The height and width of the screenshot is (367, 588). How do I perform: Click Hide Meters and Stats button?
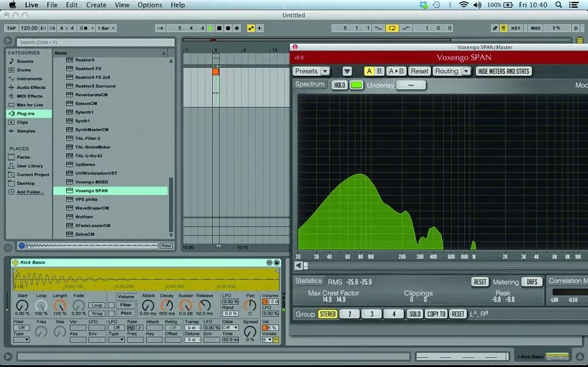point(503,71)
